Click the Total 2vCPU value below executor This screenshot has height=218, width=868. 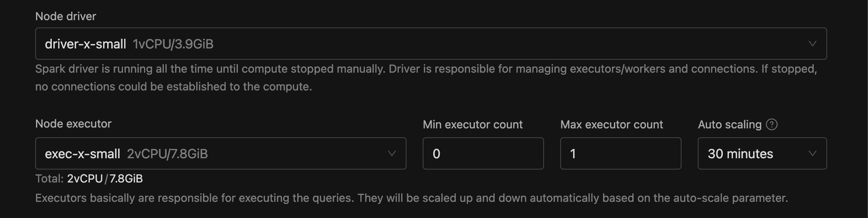pyautogui.click(x=85, y=178)
